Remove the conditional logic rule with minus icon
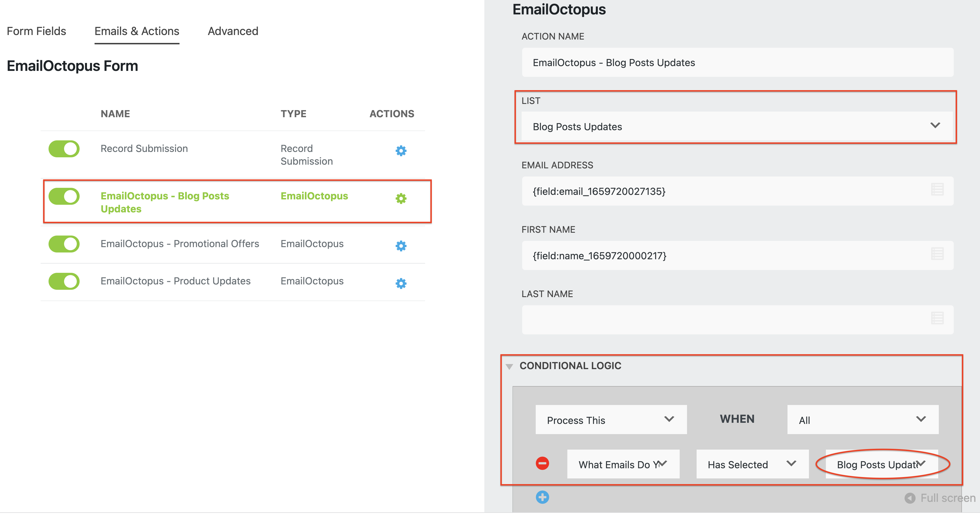Viewport: 980px width, 514px height. [542, 464]
